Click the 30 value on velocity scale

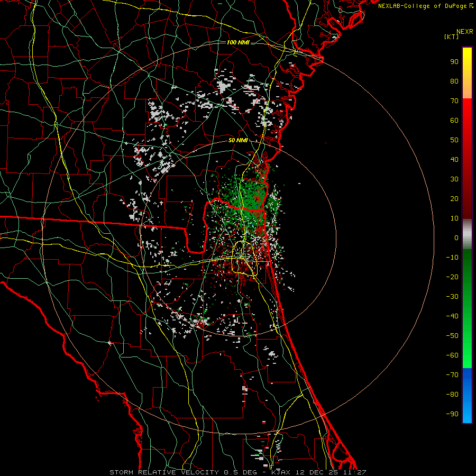454,179
